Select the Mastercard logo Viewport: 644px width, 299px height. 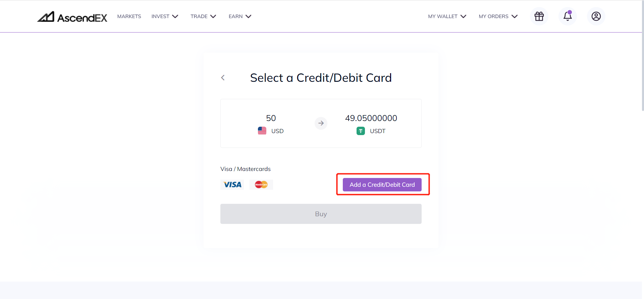(261, 185)
